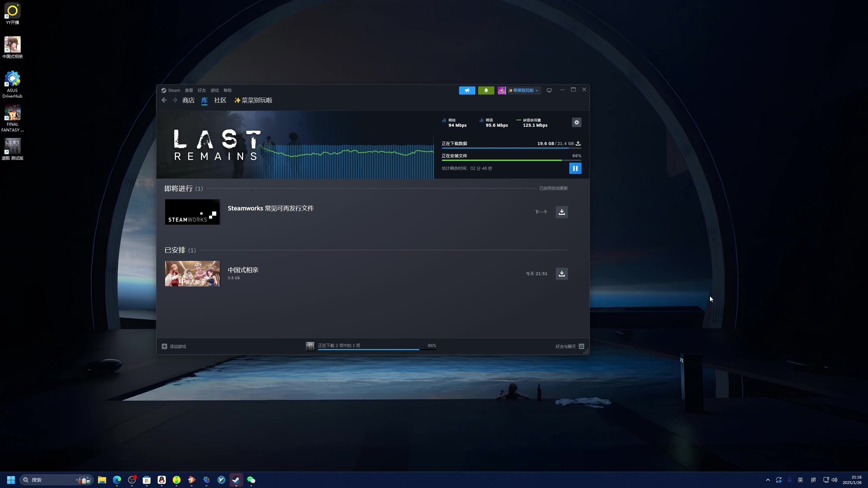Open File Explorer from taskbar
The image size is (868, 488).
[x=102, y=480]
